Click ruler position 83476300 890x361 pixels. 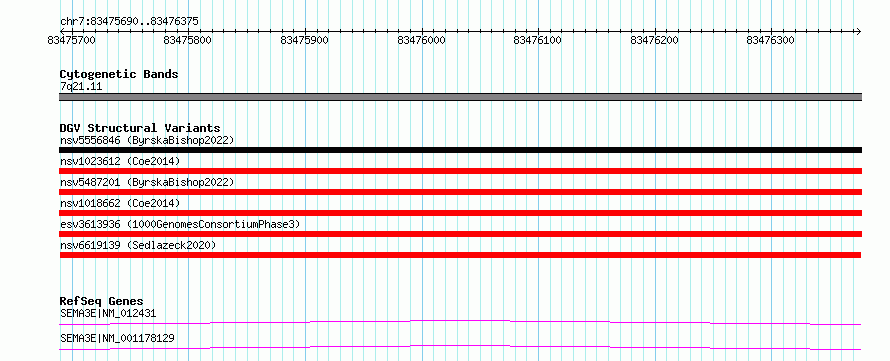(771, 40)
